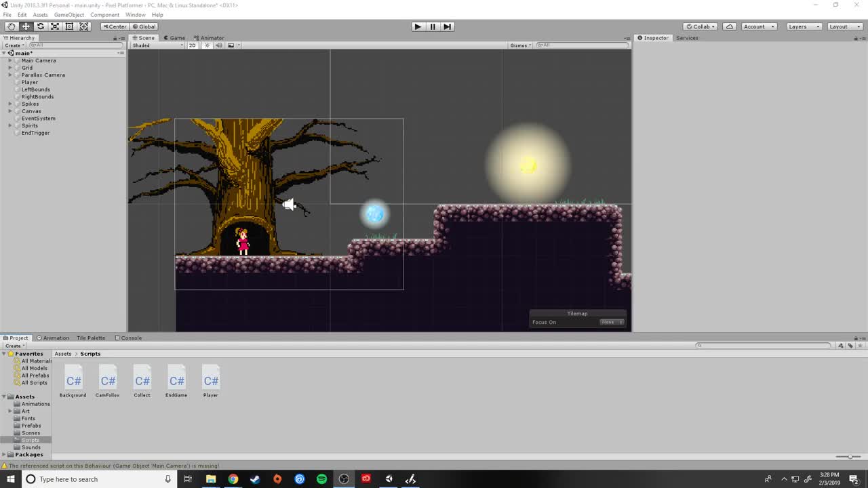Click the warning icon in status bar

click(x=4, y=466)
